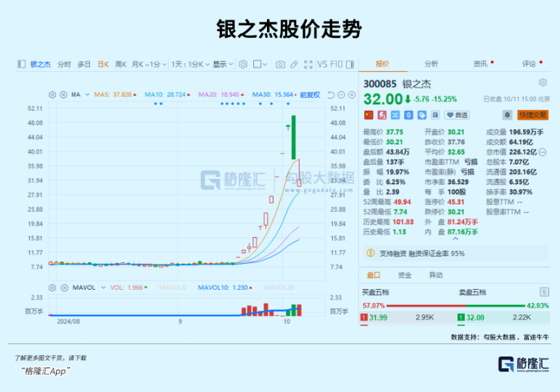This screenshot has height=392, width=560.
Task: Open the 分析 analysis tab
Action: click(x=431, y=64)
